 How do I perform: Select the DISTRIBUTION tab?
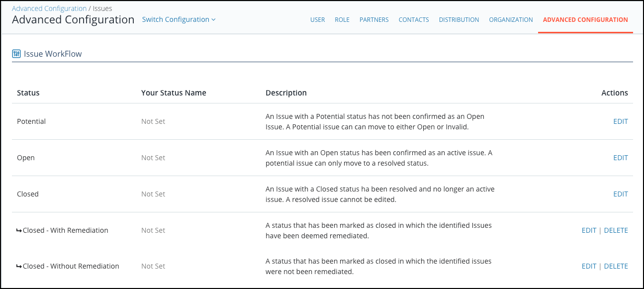(x=459, y=20)
